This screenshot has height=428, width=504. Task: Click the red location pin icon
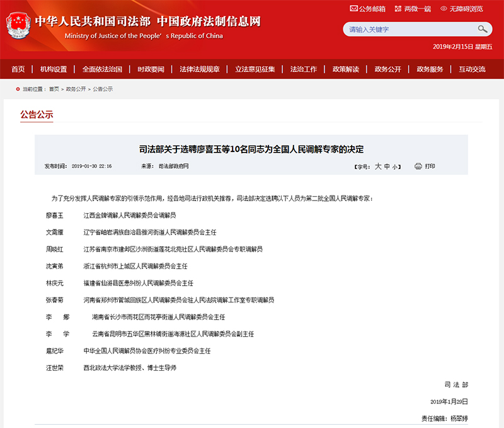click(x=17, y=90)
